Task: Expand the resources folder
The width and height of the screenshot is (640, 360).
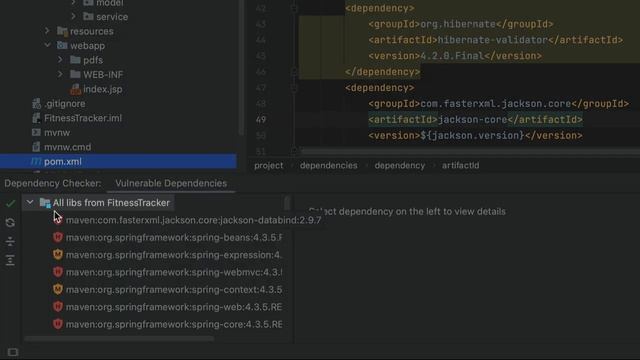Action: (x=47, y=31)
